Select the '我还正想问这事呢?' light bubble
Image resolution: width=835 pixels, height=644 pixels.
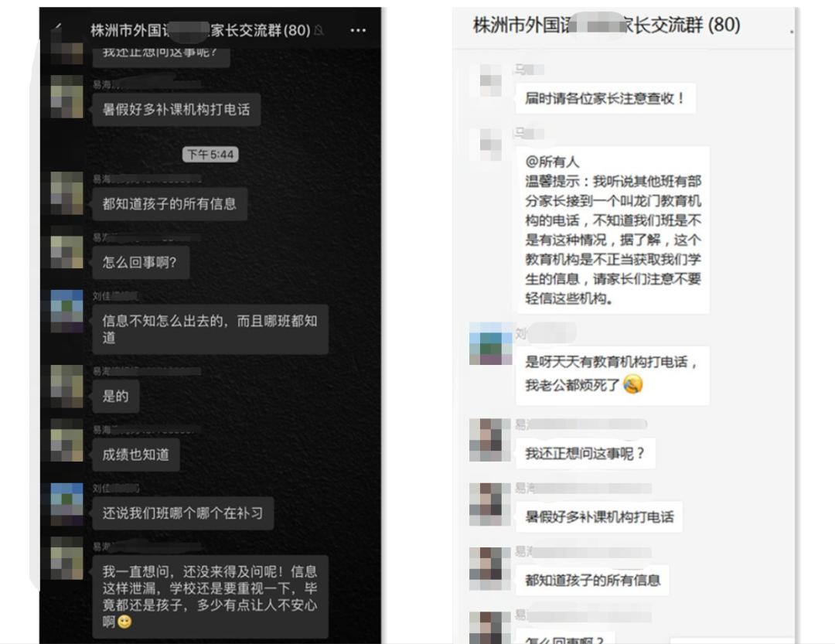coord(585,454)
